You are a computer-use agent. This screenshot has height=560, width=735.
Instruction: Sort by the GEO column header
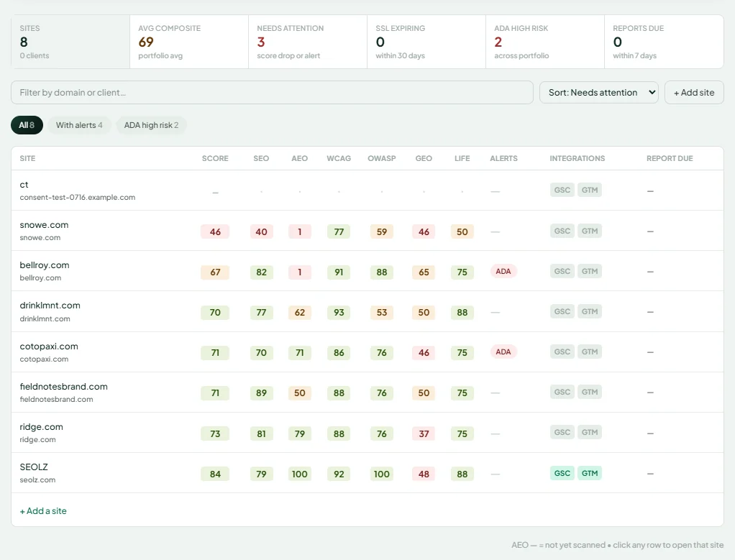424,158
